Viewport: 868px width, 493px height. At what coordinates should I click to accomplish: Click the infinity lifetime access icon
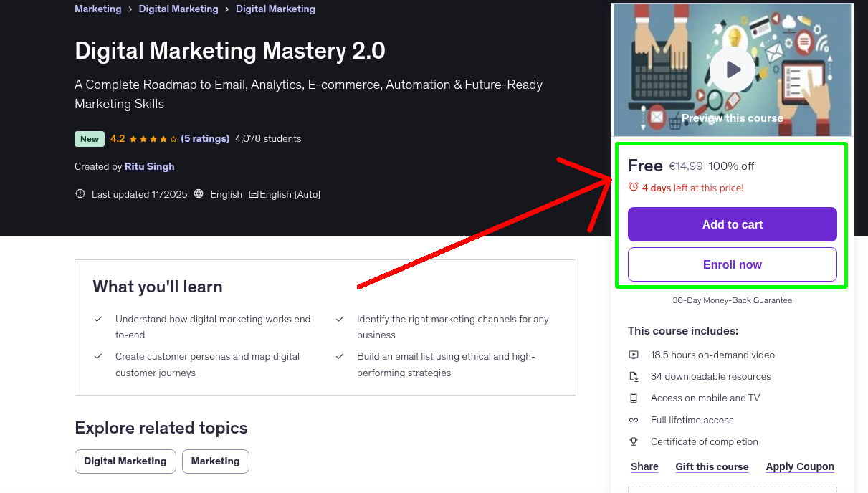click(634, 420)
